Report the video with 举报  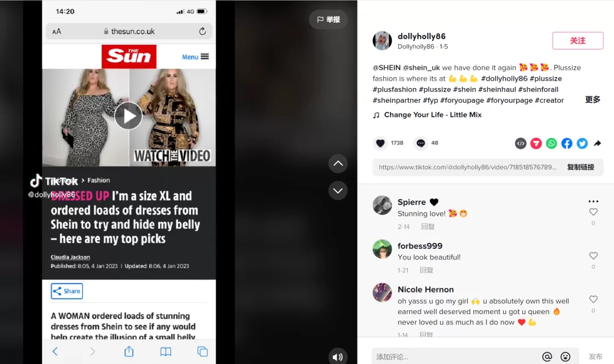328,19
